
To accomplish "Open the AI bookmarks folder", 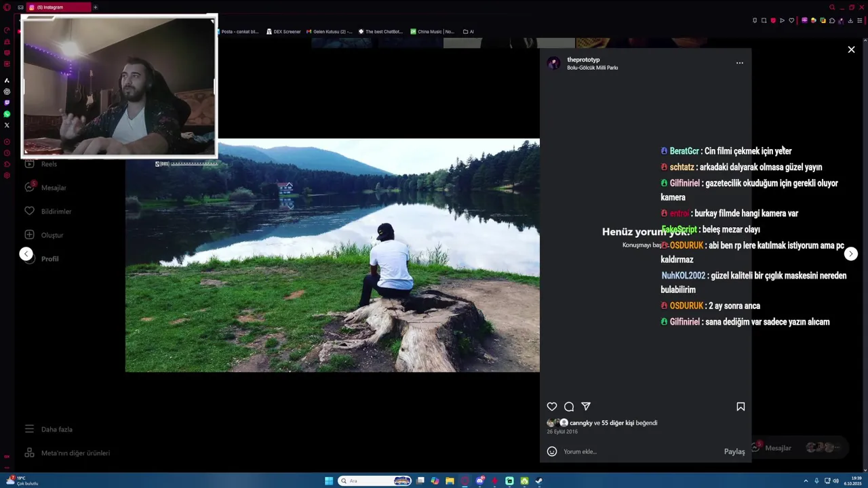I will [x=469, y=31].
